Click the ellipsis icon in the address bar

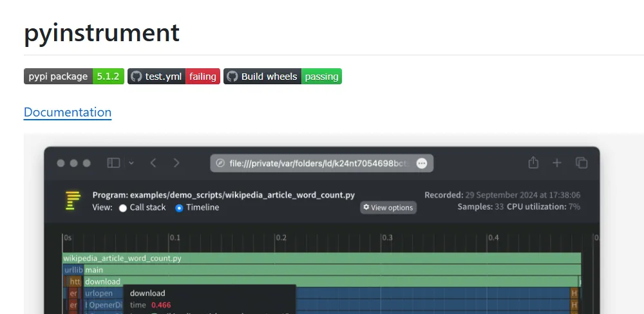coord(422,163)
